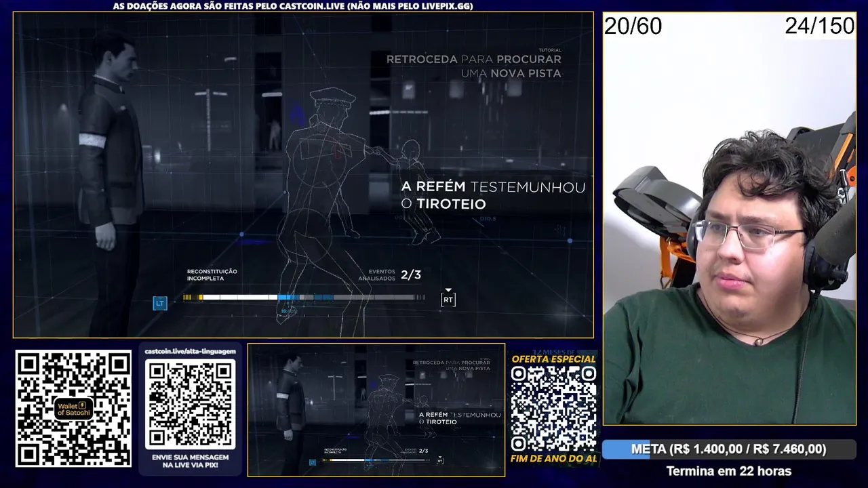The height and width of the screenshot is (488, 868).
Task: Click the META donation goal progress bar
Action: 728,449
